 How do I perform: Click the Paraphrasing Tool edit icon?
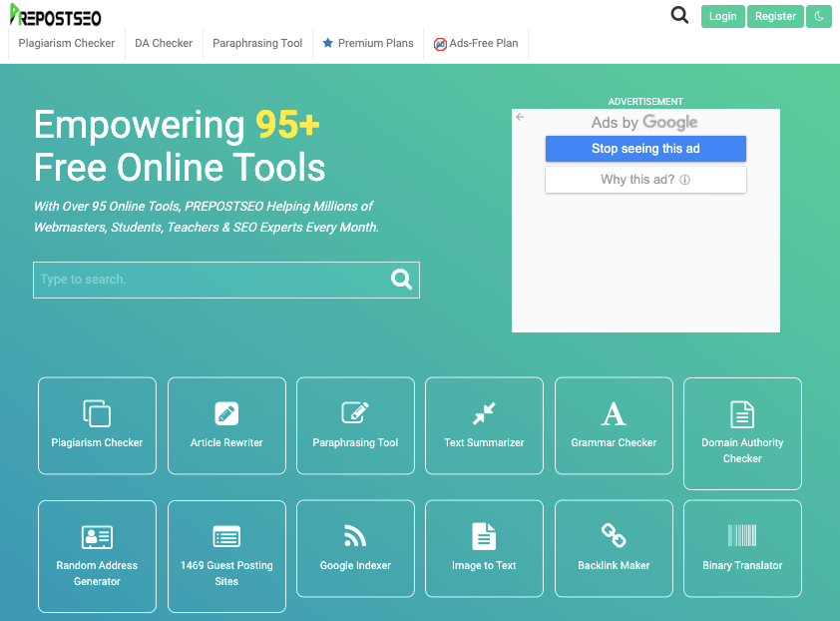(x=355, y=413)
